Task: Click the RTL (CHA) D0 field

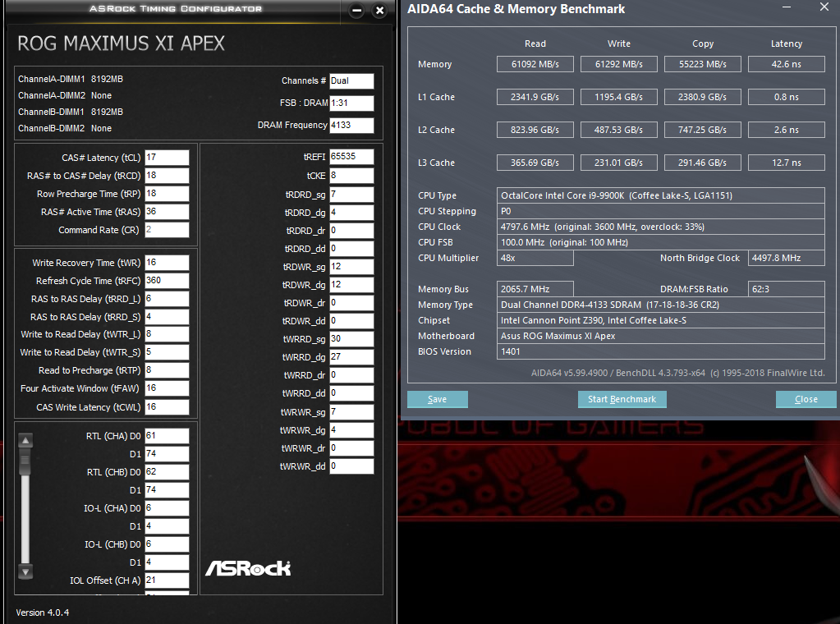Action: (167, 436)
